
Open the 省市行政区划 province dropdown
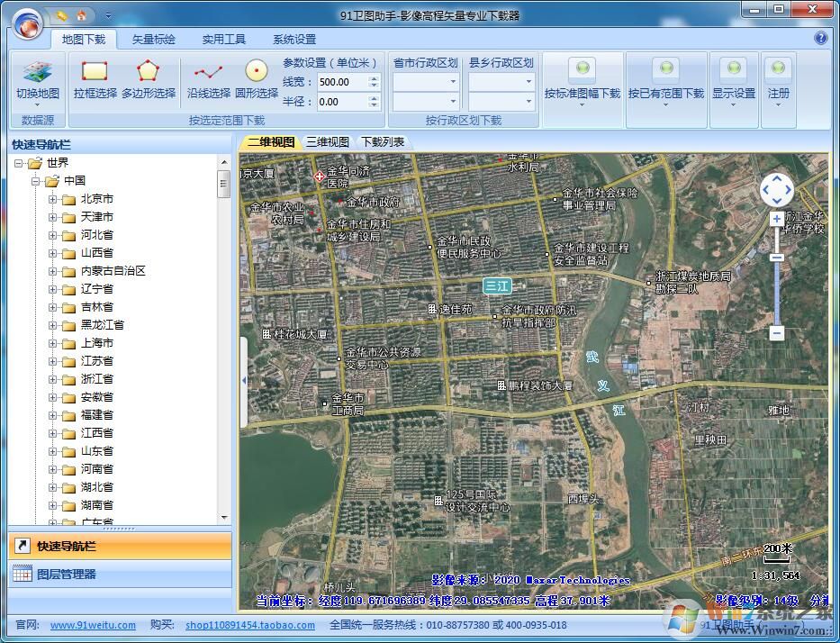424,81
